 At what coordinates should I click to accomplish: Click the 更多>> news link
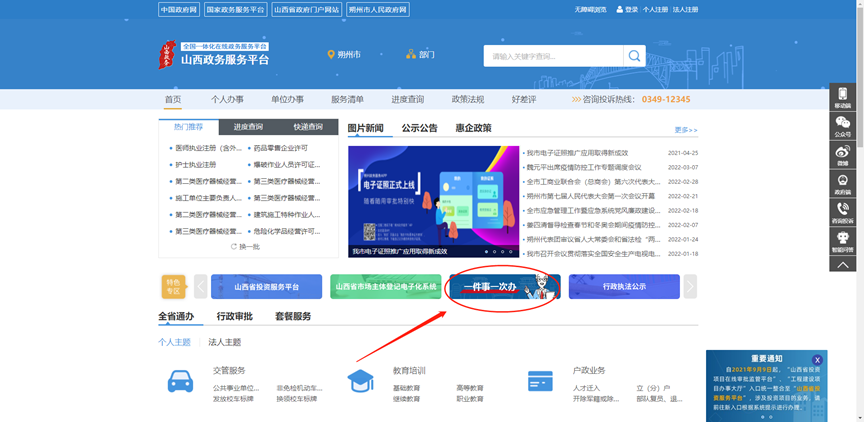686,130
